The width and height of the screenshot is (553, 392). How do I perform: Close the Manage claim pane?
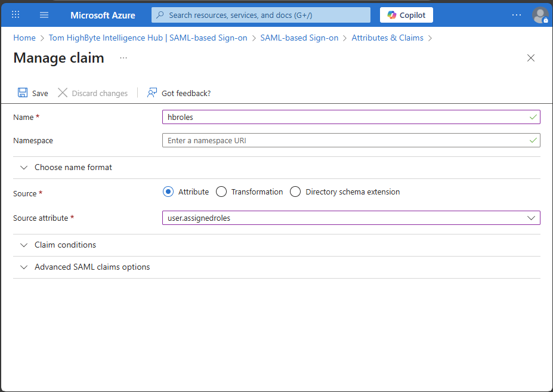pyautogui.click(x=530, y=58)
